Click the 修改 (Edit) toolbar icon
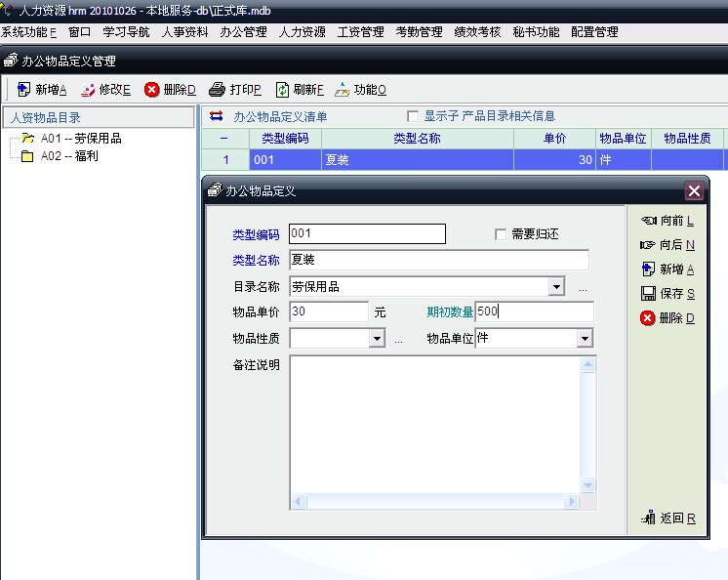The height and width of the screenshot is (580, 728). tap(88, 90)
